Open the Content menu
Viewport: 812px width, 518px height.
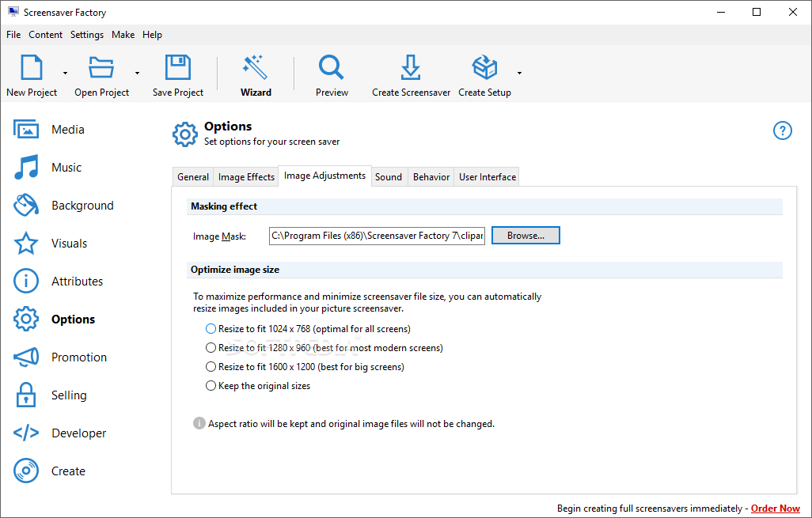tap(46, 35)
